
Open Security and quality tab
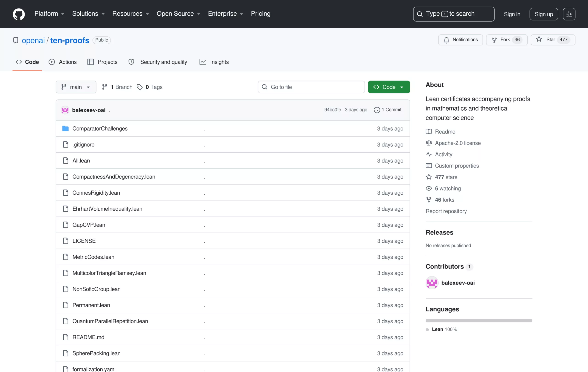158,62
